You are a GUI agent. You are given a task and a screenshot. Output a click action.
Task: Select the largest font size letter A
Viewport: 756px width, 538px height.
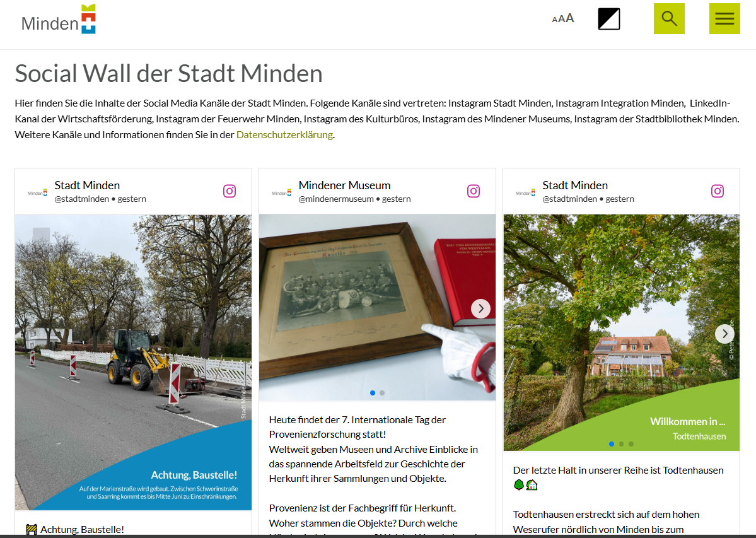pos(570,18)
